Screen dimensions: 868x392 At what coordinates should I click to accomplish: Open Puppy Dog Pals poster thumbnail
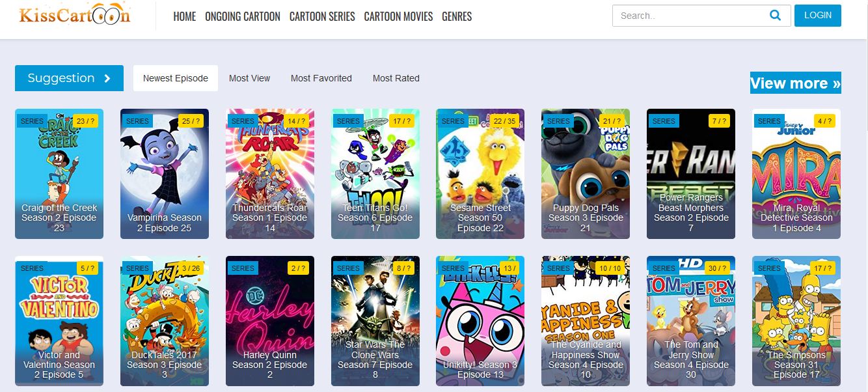pyautogui.click(x=586, y=173)
